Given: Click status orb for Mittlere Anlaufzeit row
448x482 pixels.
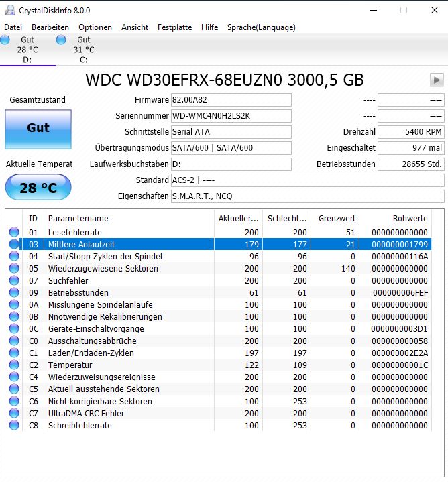Looking at the screenshot, I should [x=14, y=244].
